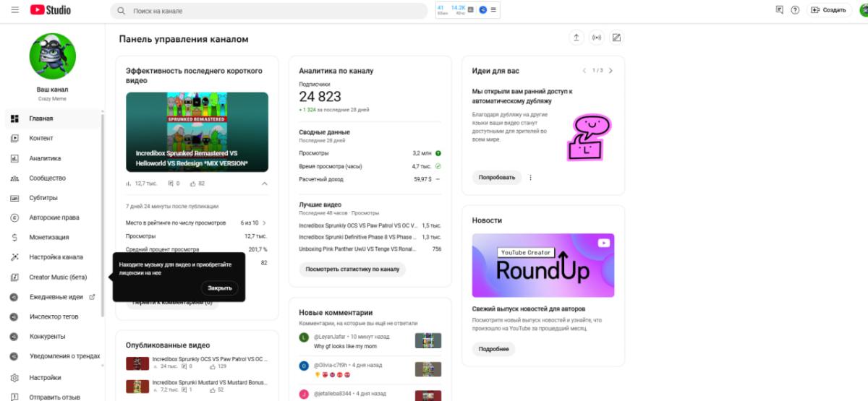Click the Попробовать button
Image resolution: width=868 pixels, height=401 pixels.
point(497,177)
